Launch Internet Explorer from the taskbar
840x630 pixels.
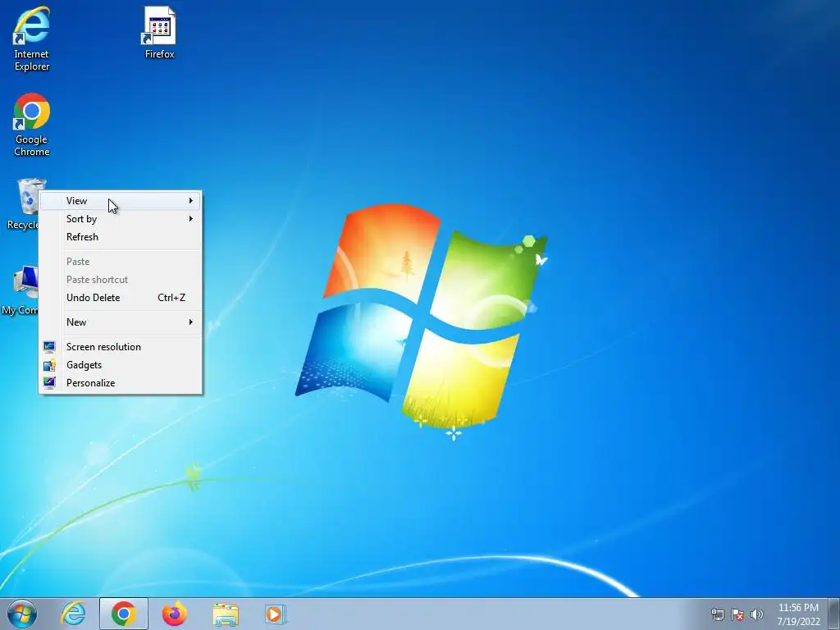tap(73, 614)
